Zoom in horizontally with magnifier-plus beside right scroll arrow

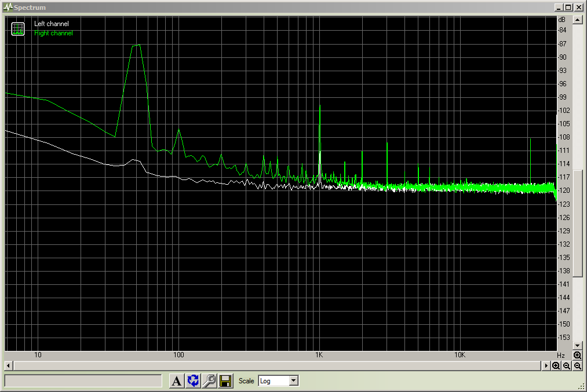point(556,366)
